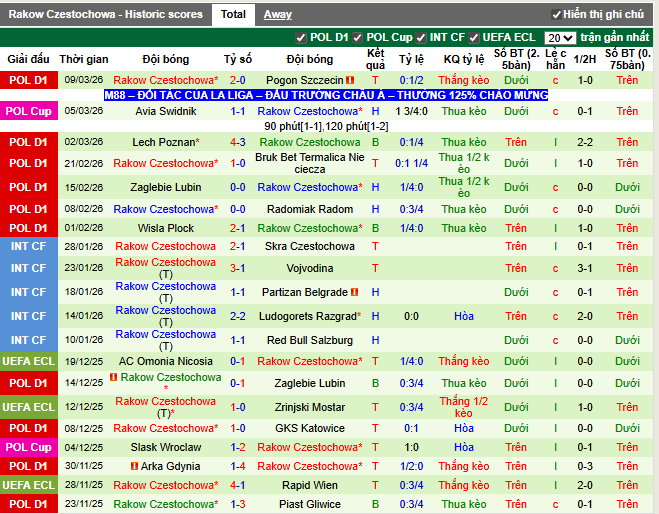Toggle the UEFA ECL checkbox filter
Image resolution: width=659 pixels, height=514 pixels.
click(474, 38)
